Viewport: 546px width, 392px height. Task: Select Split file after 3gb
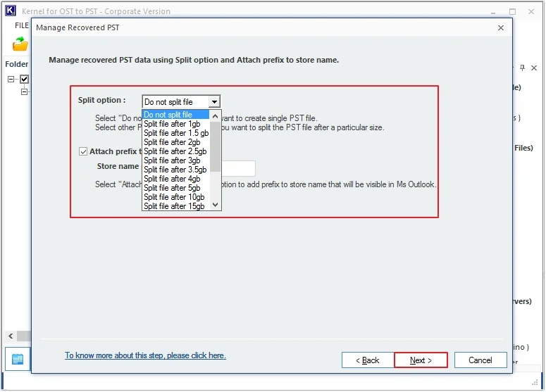[x=176, y=160]
